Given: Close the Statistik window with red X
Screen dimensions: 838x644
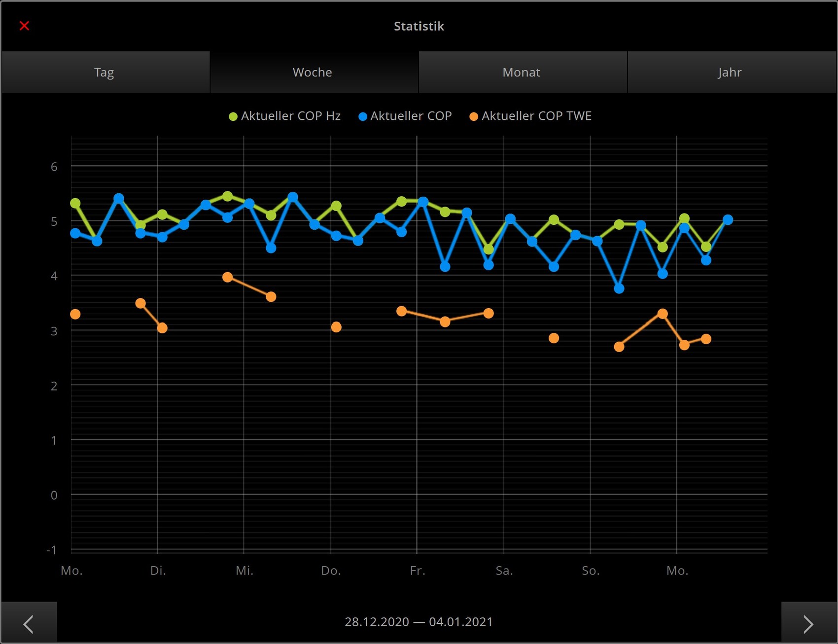Looking at the screenshot, I should [24, 26].
